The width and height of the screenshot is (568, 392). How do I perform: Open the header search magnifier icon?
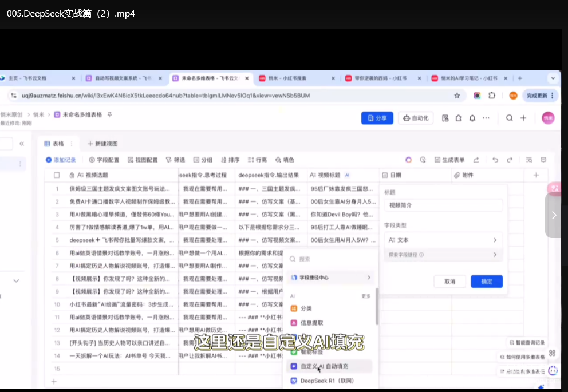[x=509, y=118]
